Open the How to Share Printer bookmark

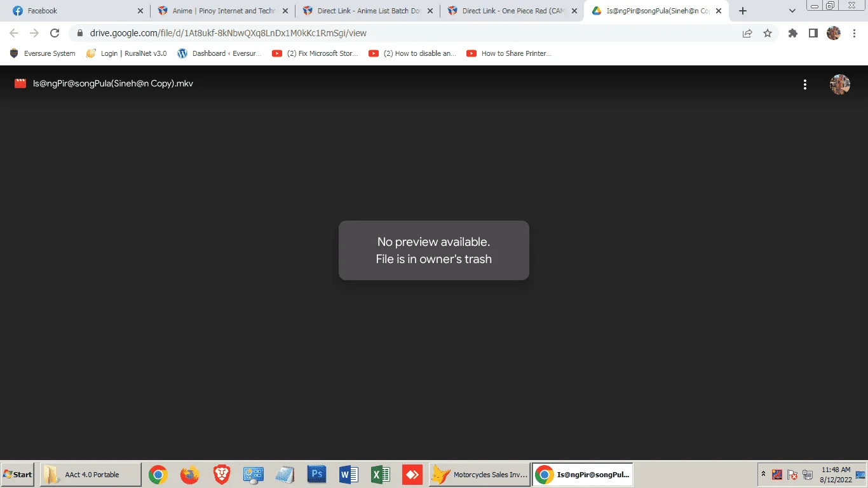click(509, 53)
